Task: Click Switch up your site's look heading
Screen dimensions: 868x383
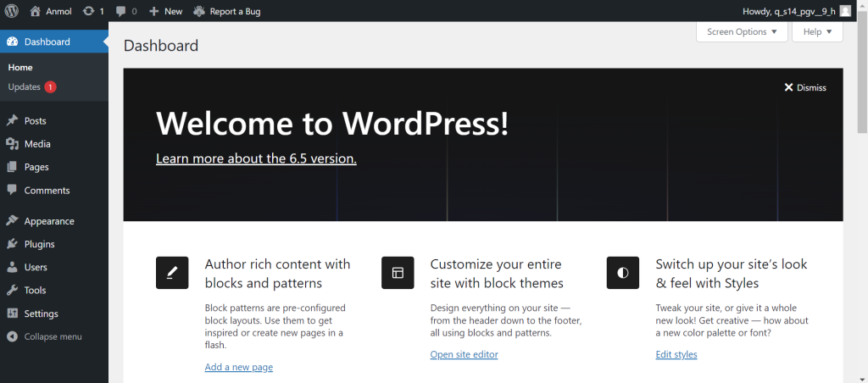Action: click(732, 274)
